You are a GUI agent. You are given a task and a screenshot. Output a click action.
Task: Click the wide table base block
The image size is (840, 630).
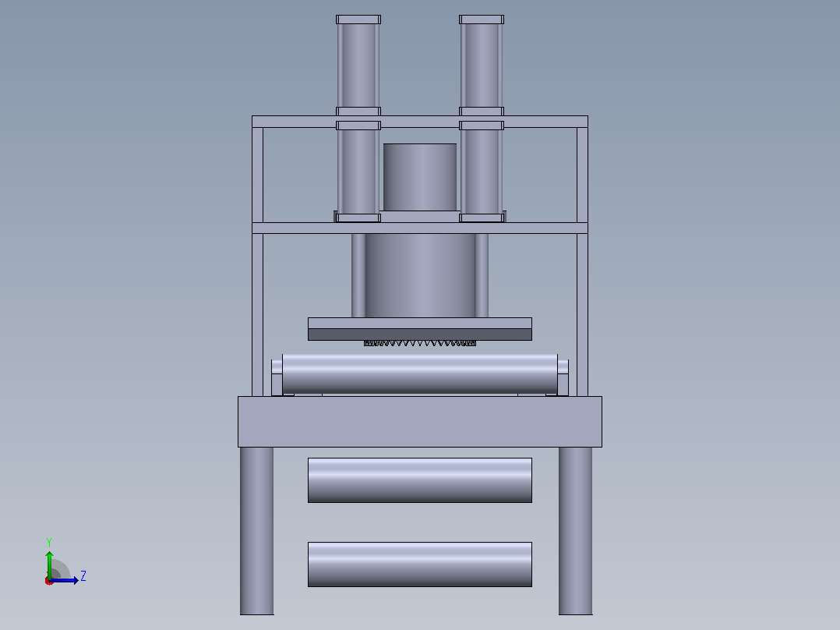(420, 422)
